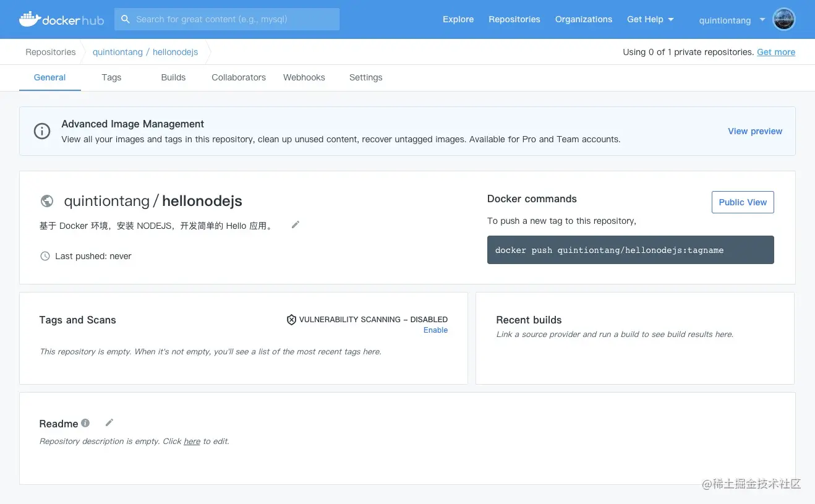This screenshot has height=504, width=815.
Task: Click the 'Link a source provider' message
Action: (615, 334)
